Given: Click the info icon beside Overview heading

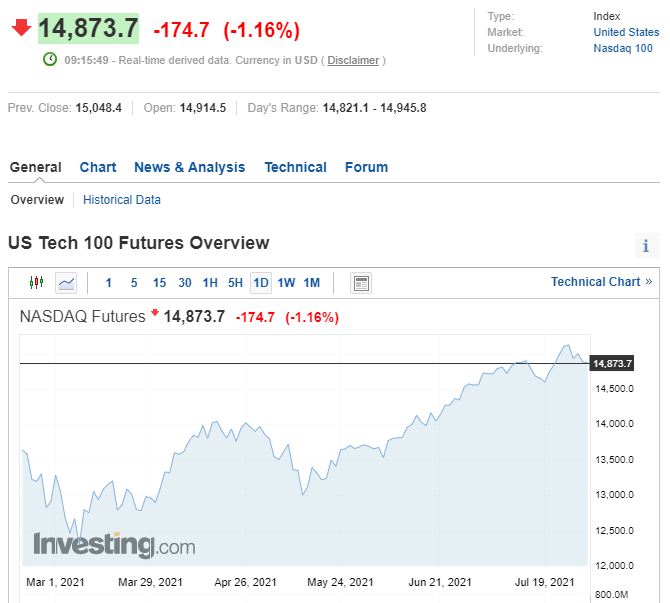Looking at the screenshot, I should coord(646,246).
